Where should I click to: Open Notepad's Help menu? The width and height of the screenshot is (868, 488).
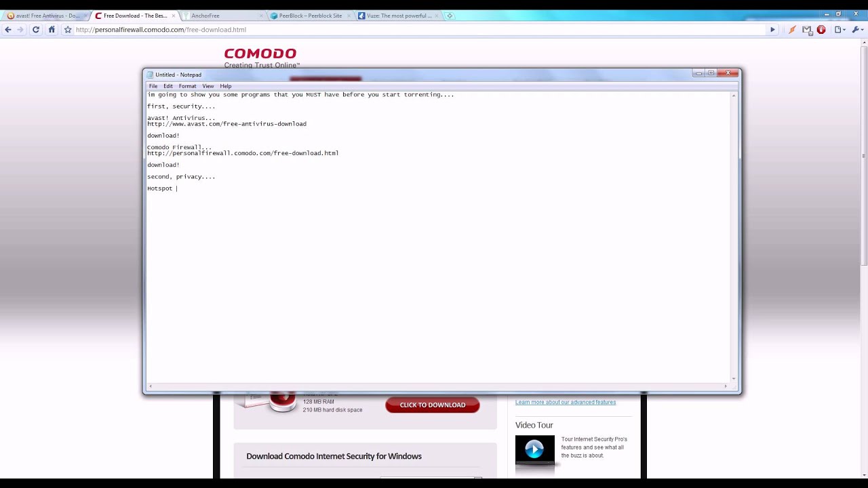tap(226, 86)
